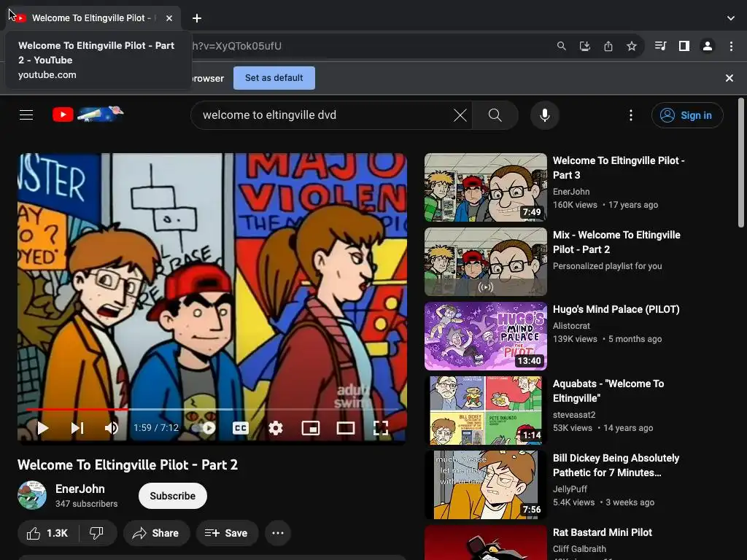Click install app icon in address bar
Image resolution: width=747 pixels, height=560 pixels.
(x=584, y=46)
